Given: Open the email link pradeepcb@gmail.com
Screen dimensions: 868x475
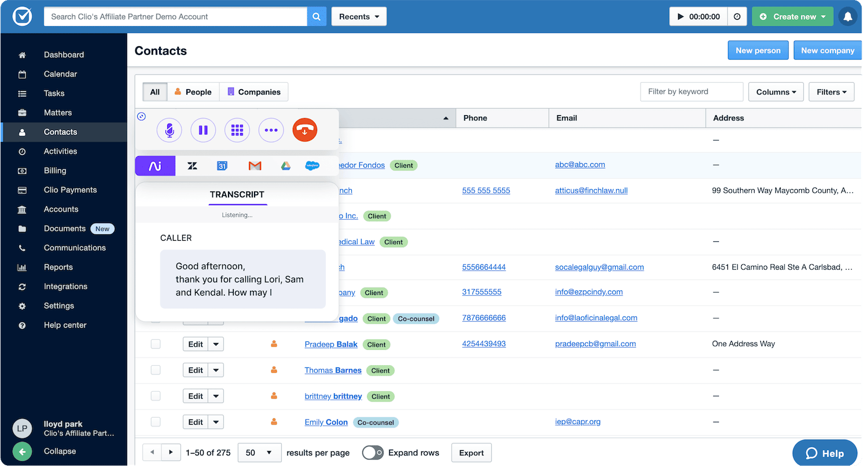Looking at the screenshot, I should click(595, 344).
